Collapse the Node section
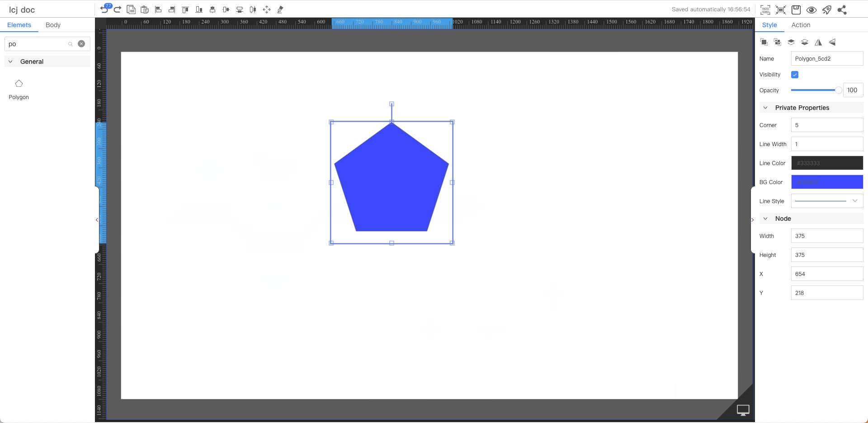 point(765,219)
